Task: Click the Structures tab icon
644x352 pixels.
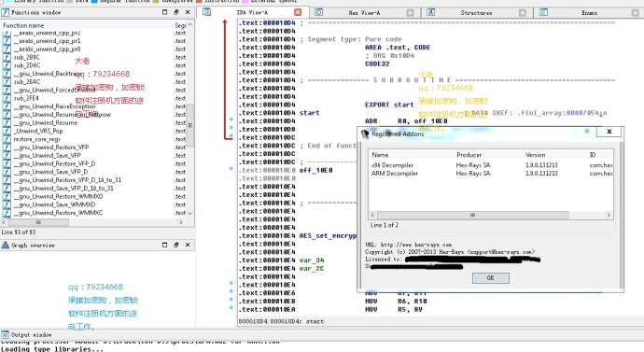Action: point(431,12)
